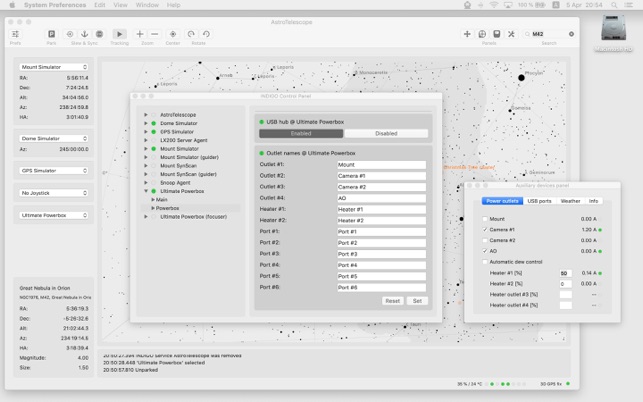Zoom out with the minus icon
The width and height of the screenshot is (643, 402).
155,34
